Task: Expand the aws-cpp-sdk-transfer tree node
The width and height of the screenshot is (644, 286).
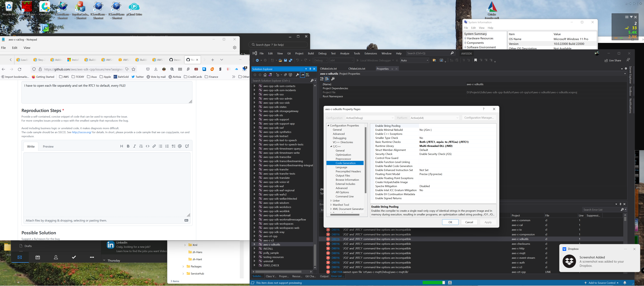Action: (x=254, y=169)
